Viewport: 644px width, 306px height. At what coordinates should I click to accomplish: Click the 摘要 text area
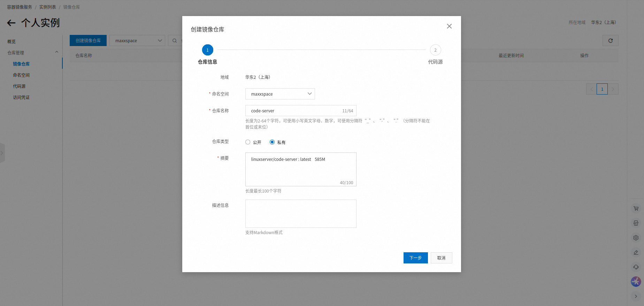click(301, 169)
